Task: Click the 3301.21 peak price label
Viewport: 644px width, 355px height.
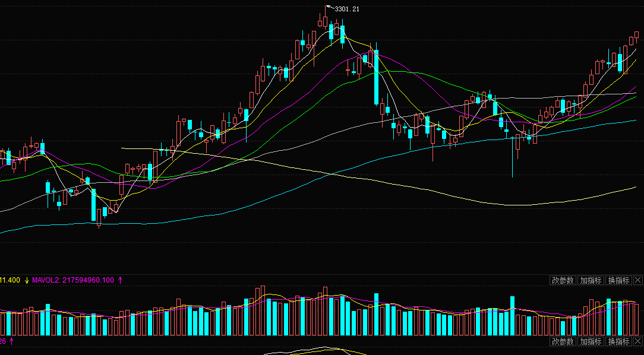Action: [x=347, y=9]
